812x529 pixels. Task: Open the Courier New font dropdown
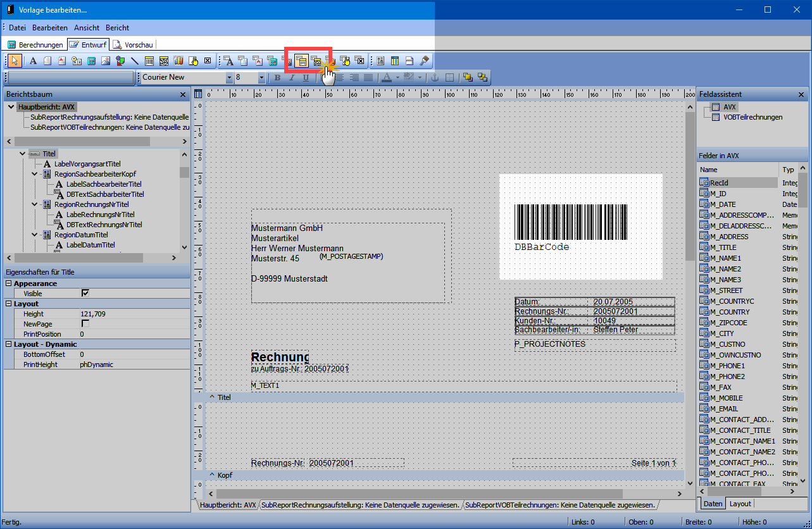[230, 77]
